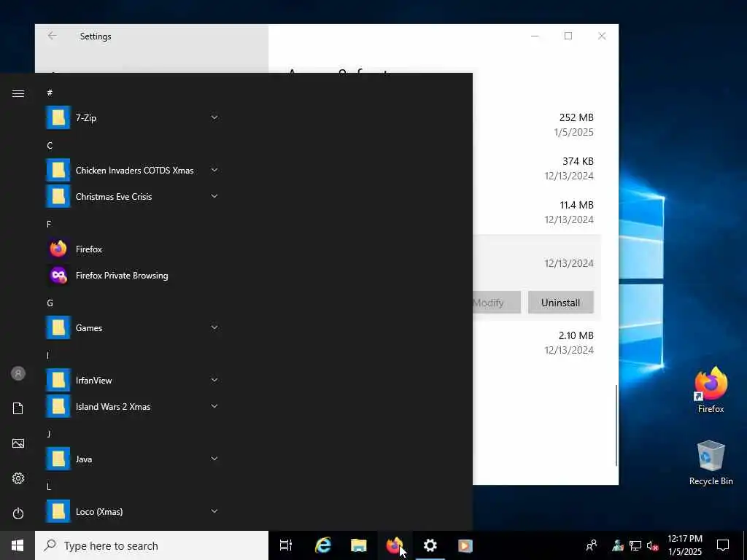Open the Games folder in Start menu
The image size is (747, 560).
click(x=132, y=327)
